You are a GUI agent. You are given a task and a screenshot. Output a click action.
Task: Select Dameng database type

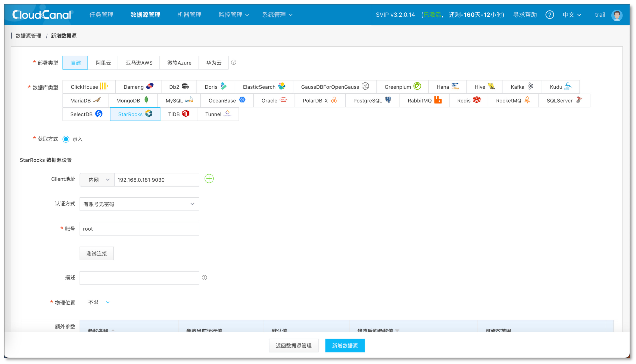coord(138,87)
